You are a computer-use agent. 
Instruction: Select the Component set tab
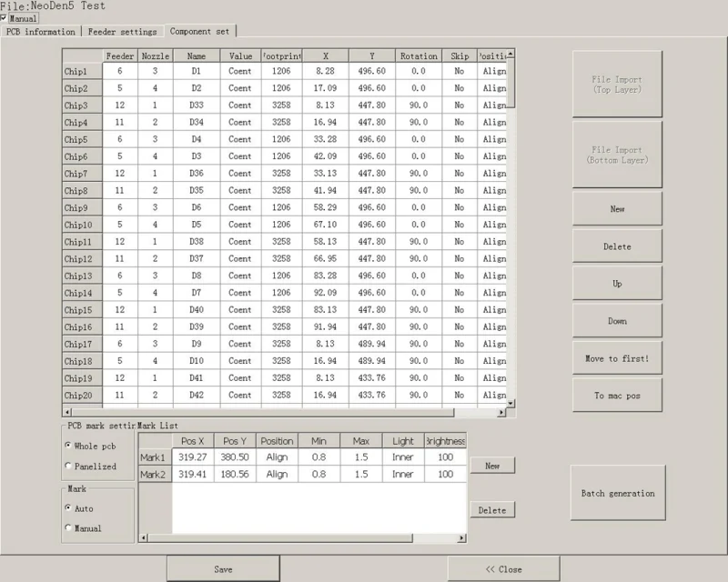pyautogui.click(x=199, y=31)
